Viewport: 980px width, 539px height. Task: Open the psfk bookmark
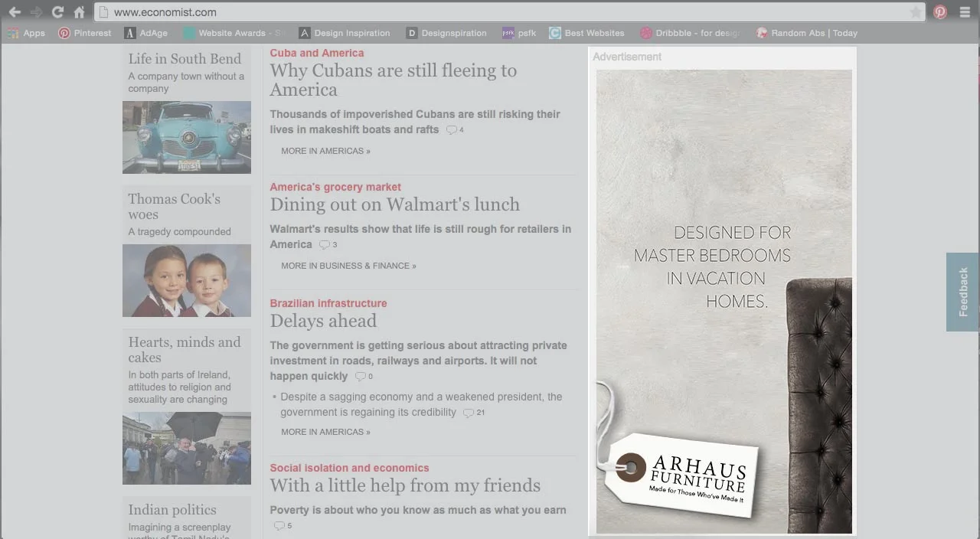click(x=519, y=33)
